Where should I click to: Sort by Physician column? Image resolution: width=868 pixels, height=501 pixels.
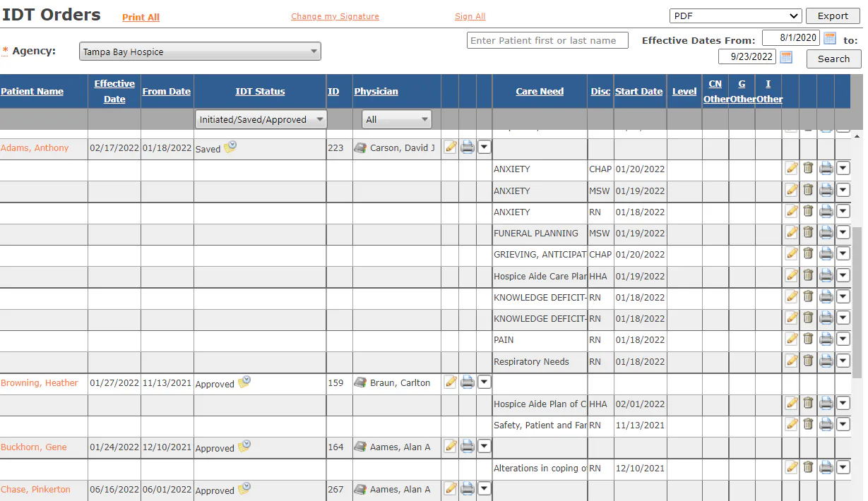(x=376, y=92)
